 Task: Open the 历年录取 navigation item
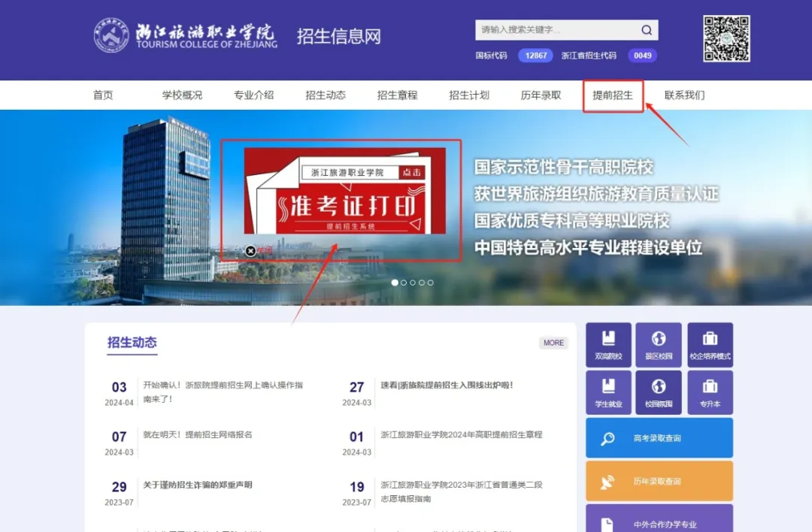coord(541,95)
